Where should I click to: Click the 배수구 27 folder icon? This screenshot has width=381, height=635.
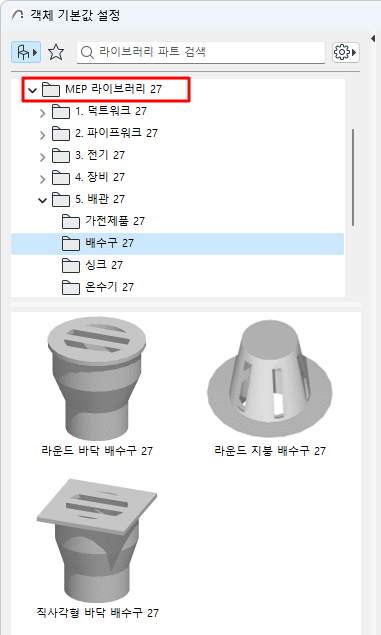click(x=71, y=243)
